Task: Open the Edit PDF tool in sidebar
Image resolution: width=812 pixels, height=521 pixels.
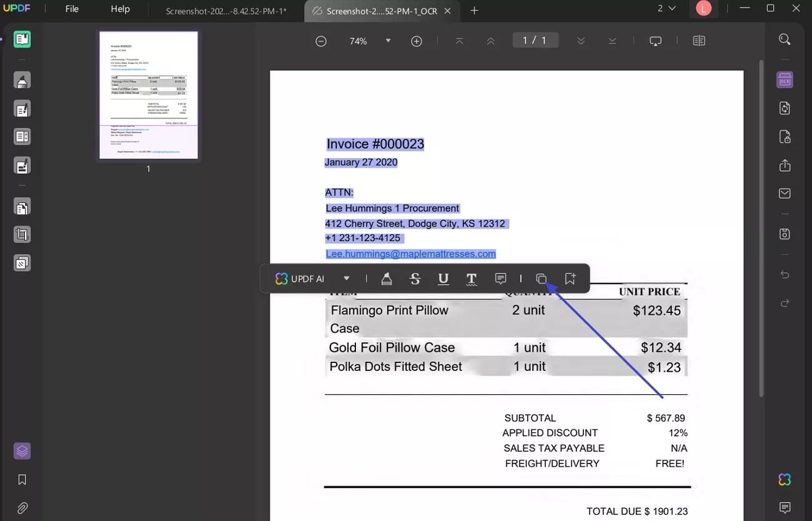Action: click(22, 109)
